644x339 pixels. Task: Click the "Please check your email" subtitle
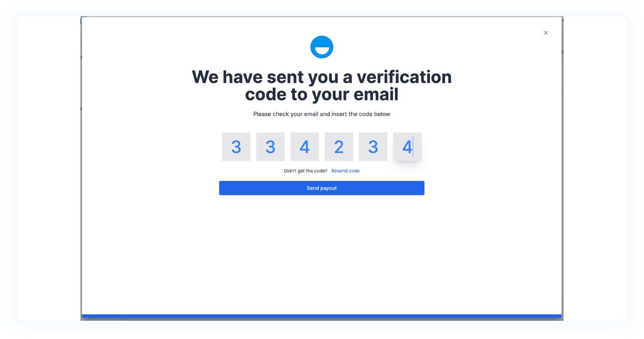(x=321, y=114)
